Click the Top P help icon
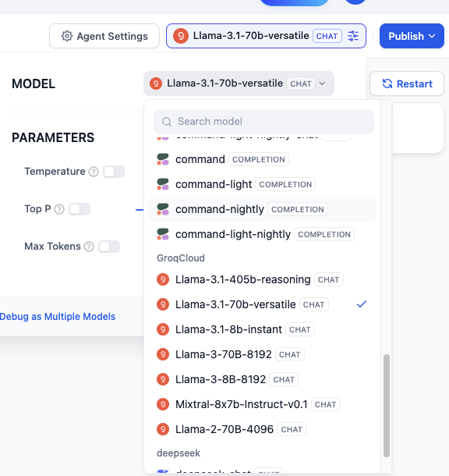Screen dimensions: 449x476 (x=59, y=209)
